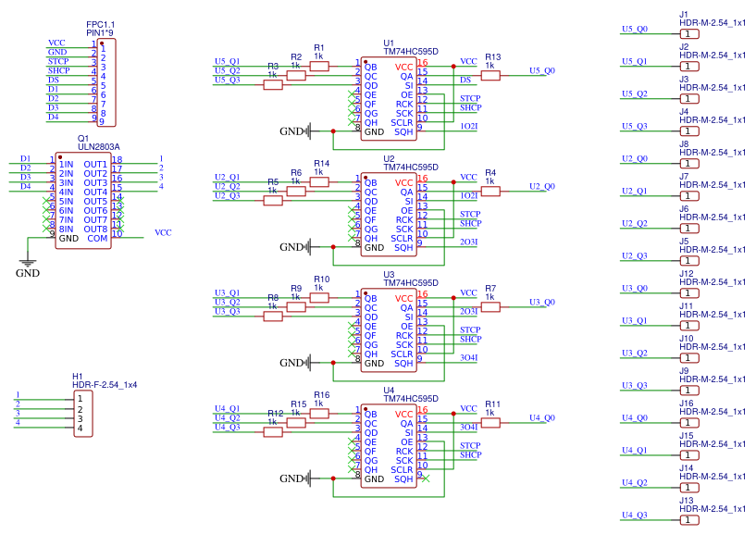Click the GND ground symbol under Q1

pyautogui.click(x=28, y=267)
